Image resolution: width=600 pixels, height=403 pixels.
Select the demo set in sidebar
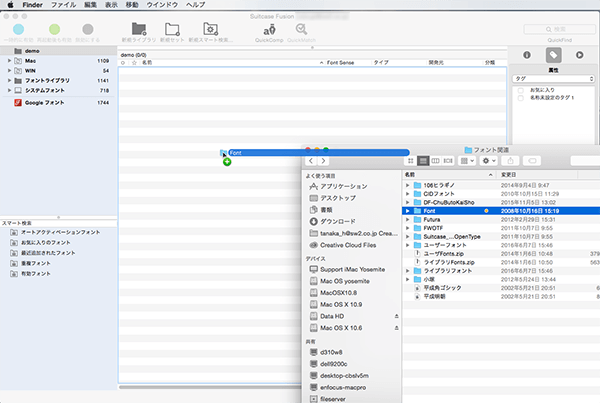(x=59, y=51)
